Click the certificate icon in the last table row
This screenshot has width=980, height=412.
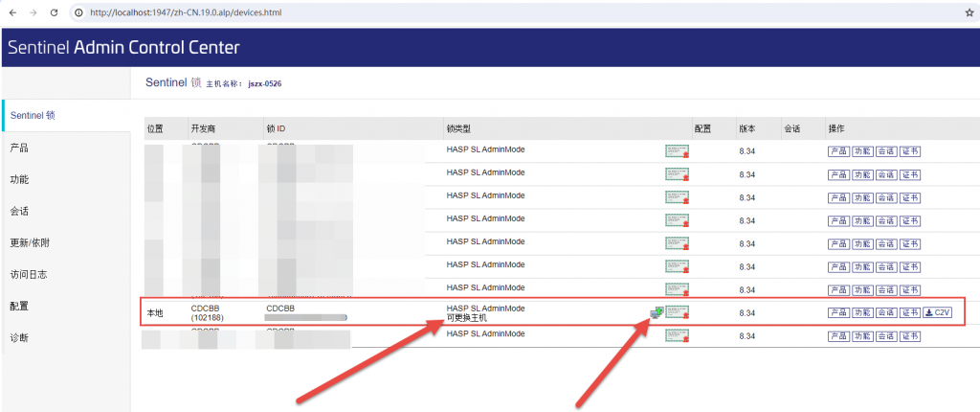[x=678, y=335]
